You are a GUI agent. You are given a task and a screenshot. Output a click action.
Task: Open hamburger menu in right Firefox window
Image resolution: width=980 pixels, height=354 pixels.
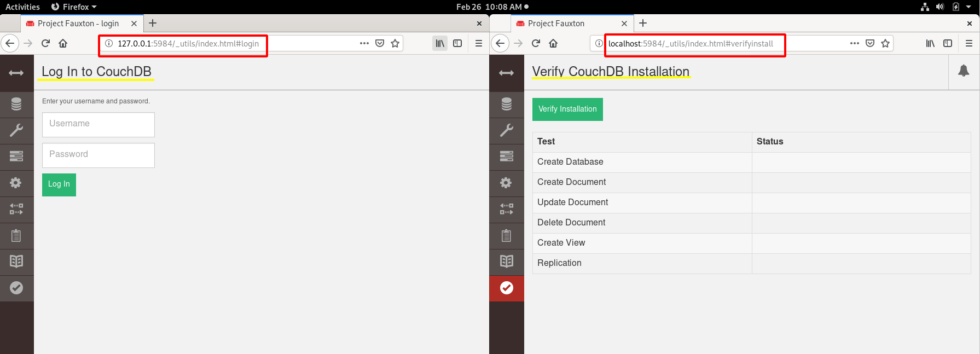[x=969, y=43]
